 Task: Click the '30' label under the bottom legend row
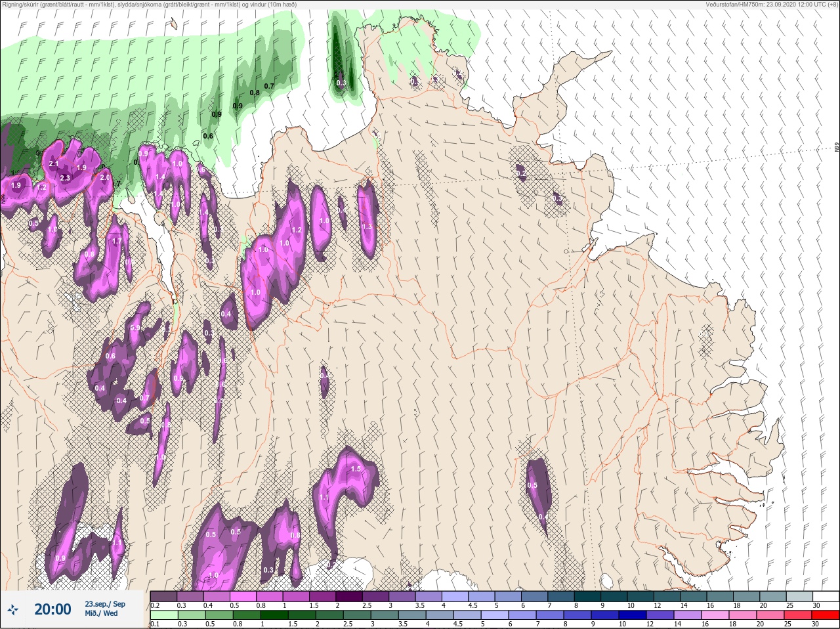click(816, 625)
